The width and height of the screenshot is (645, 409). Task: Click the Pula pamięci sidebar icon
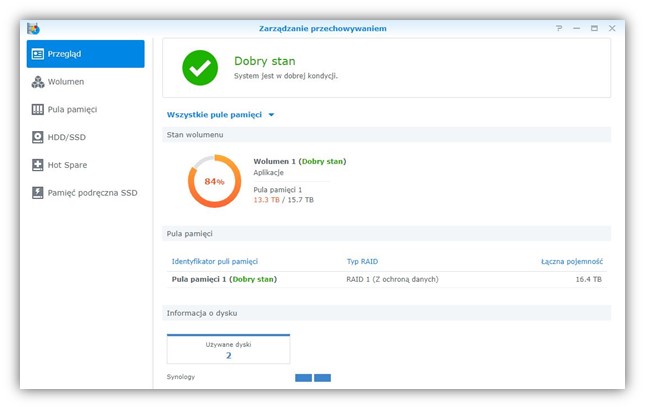pyautogui.click(x=38, y=109)
